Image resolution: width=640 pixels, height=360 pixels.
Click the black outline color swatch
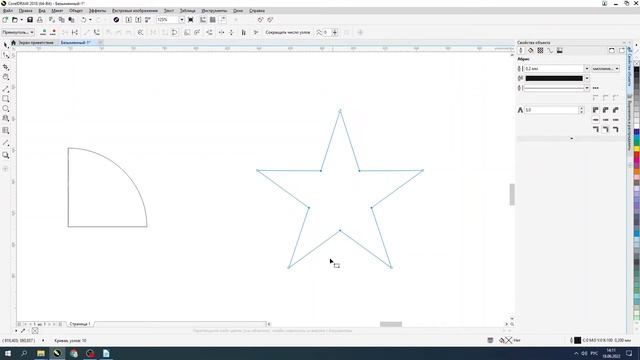[554, 78]
